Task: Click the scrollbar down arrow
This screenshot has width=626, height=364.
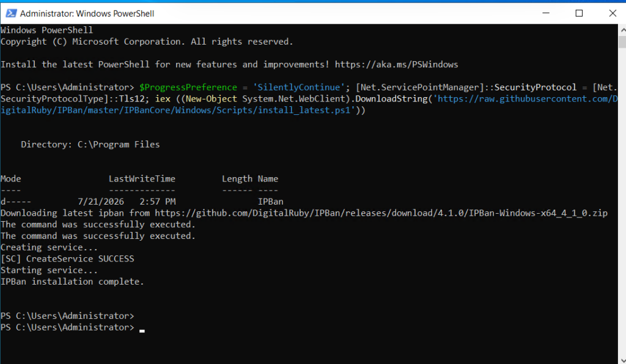Action: click(622, 360)
